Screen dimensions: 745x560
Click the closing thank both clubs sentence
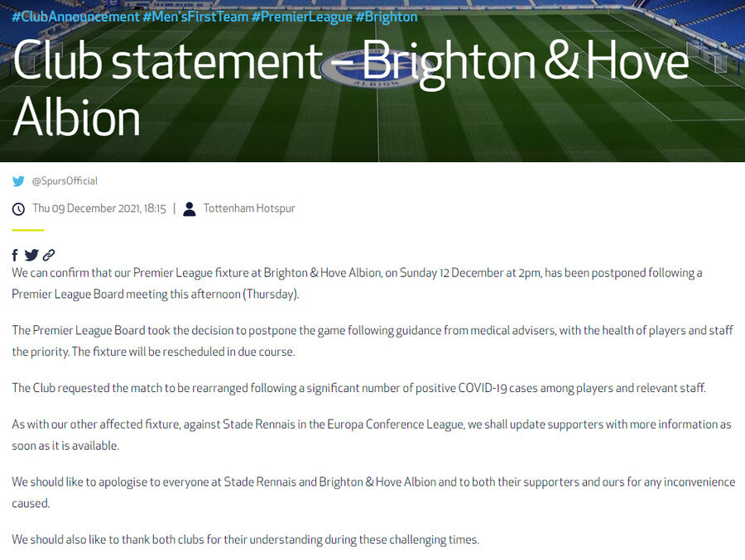[246, 539]
